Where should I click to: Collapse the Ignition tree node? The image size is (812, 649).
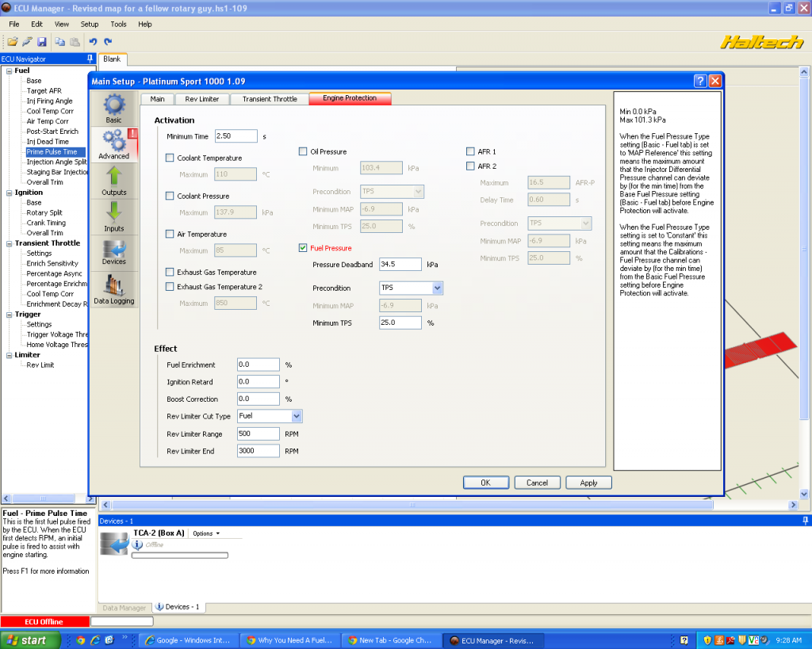[x=9, y=193]
